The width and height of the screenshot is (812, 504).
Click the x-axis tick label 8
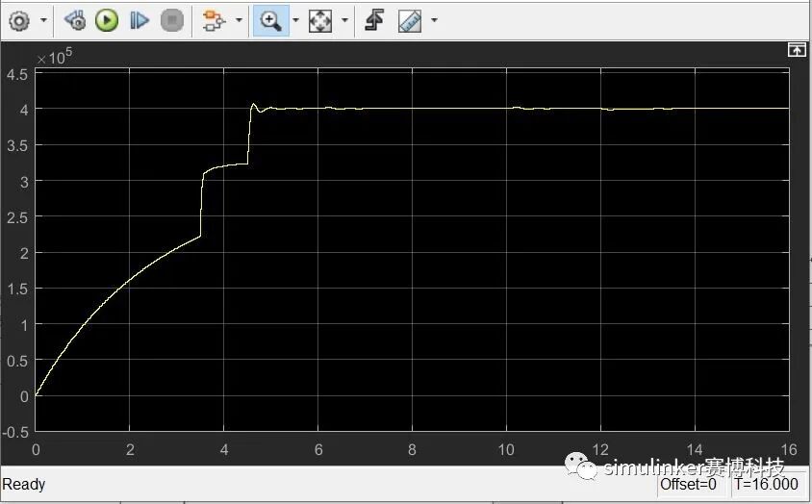(x=412, y=449)
